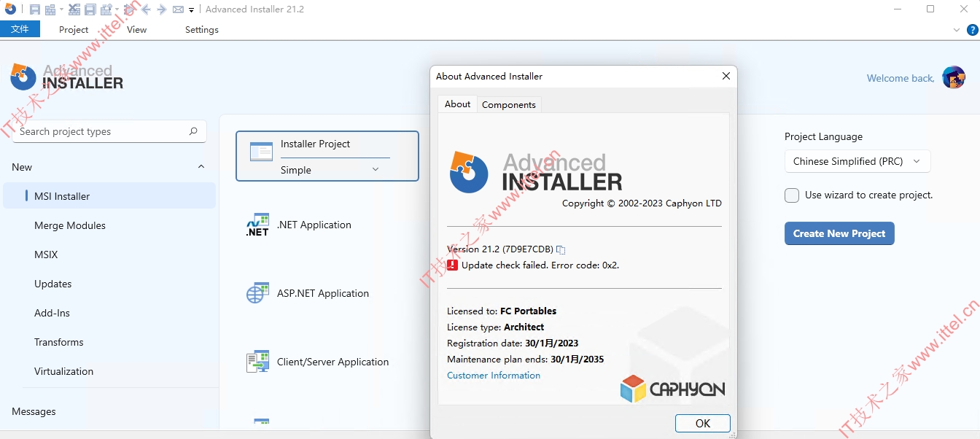Enable Use wizard to create project checkbox
The width and height of the screenshot is (980, 439).
point(792,195)
